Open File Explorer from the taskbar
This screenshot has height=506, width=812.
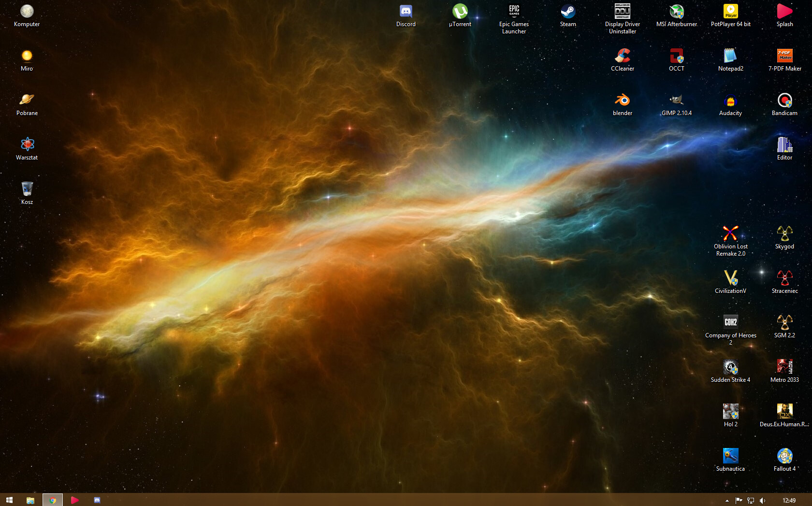[x=30, y=500]
